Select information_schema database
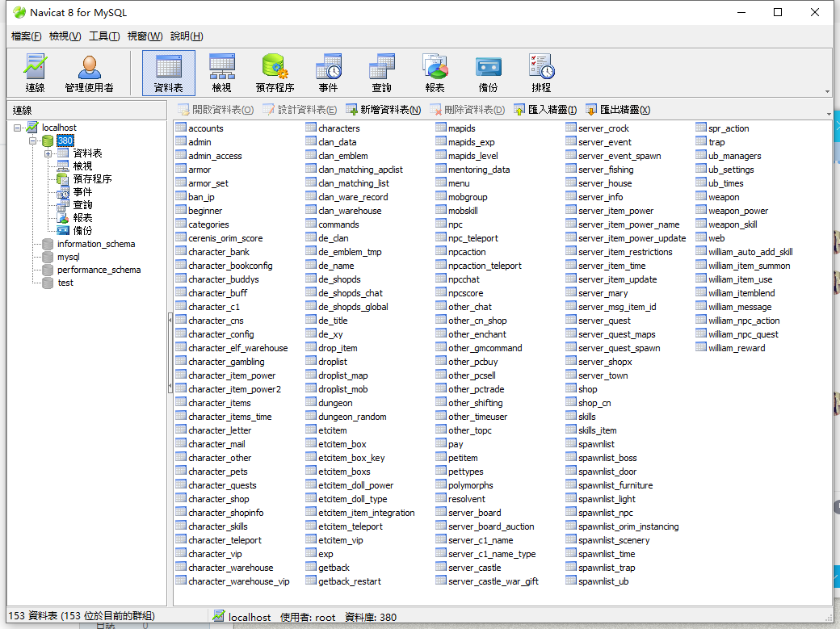This screenshot has width=840, height=629. [x=96, y=244]
